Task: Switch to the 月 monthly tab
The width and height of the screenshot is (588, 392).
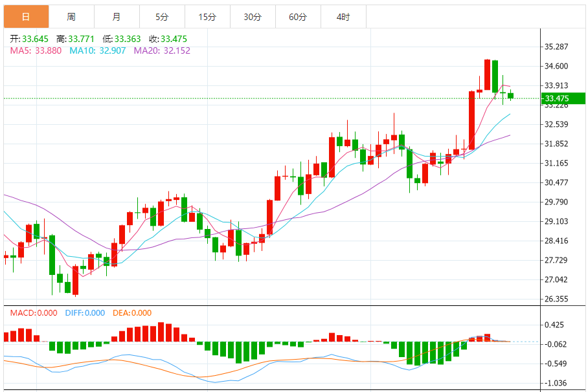Action: pyautogui.click(x=117, y=17)
